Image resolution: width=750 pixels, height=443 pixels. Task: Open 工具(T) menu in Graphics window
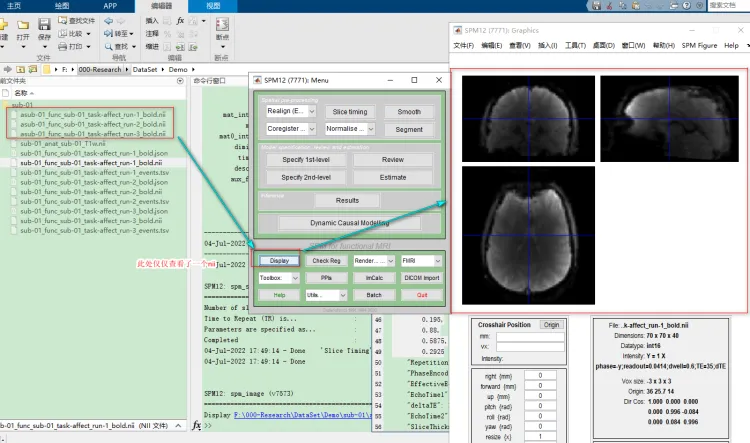coord(575,45)
